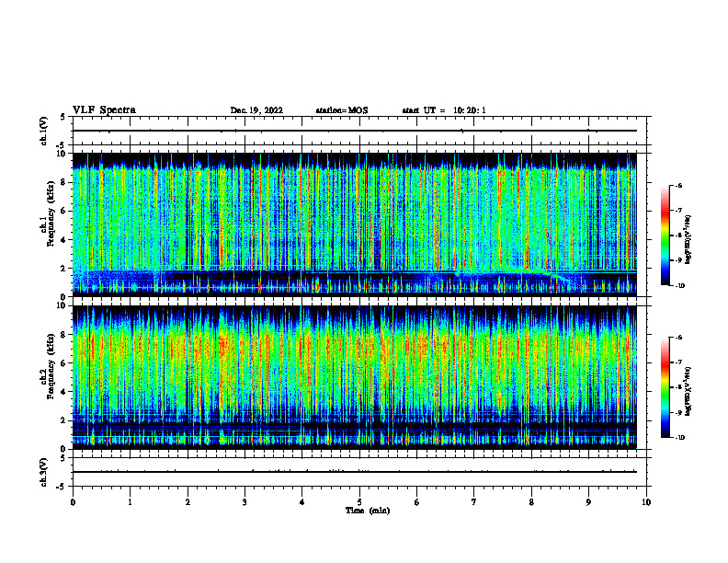Click the time axis tick label "10"
This screenshot has width=728, height=563.
[x=646, y=502]
